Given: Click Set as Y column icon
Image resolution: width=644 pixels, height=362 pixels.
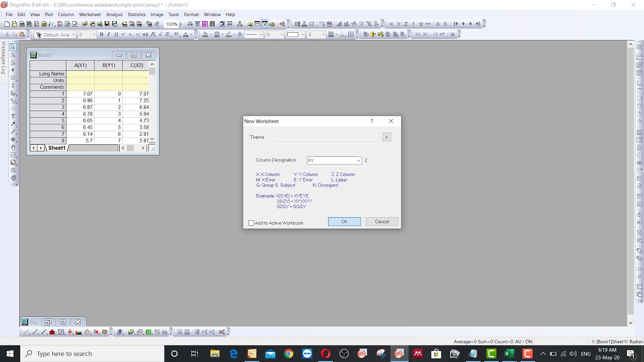Looking at the screenshot, I should coord(398,24).
